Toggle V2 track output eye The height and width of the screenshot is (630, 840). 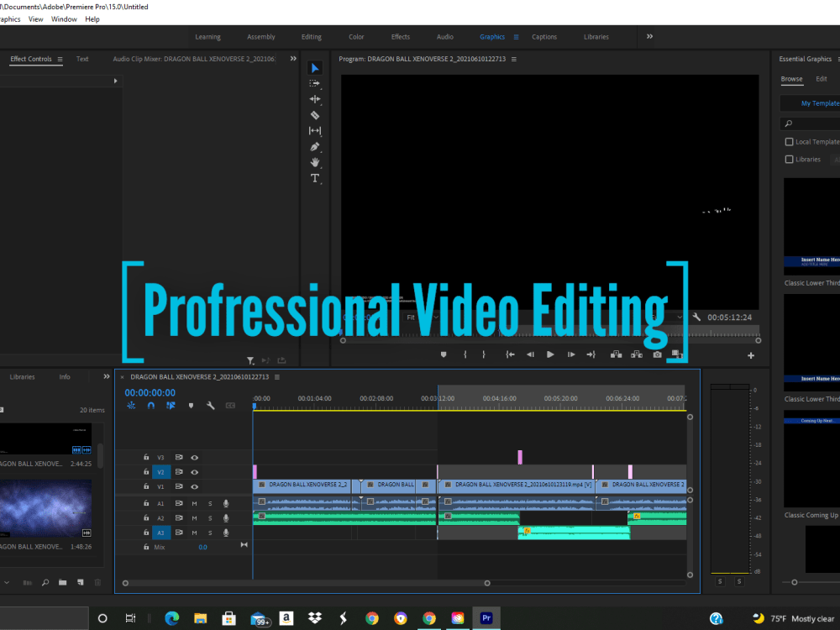pyautogui.click(x=195, y=472)
